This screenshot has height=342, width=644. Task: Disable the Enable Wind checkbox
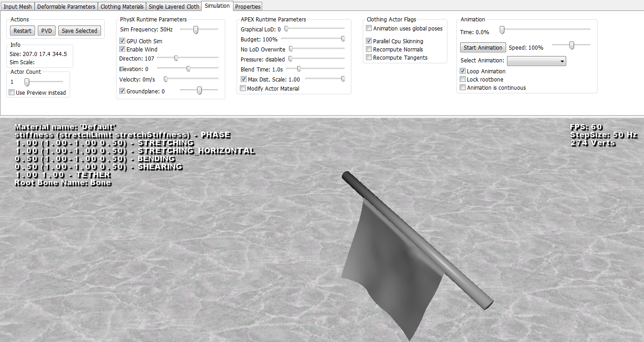click(122, 49)
